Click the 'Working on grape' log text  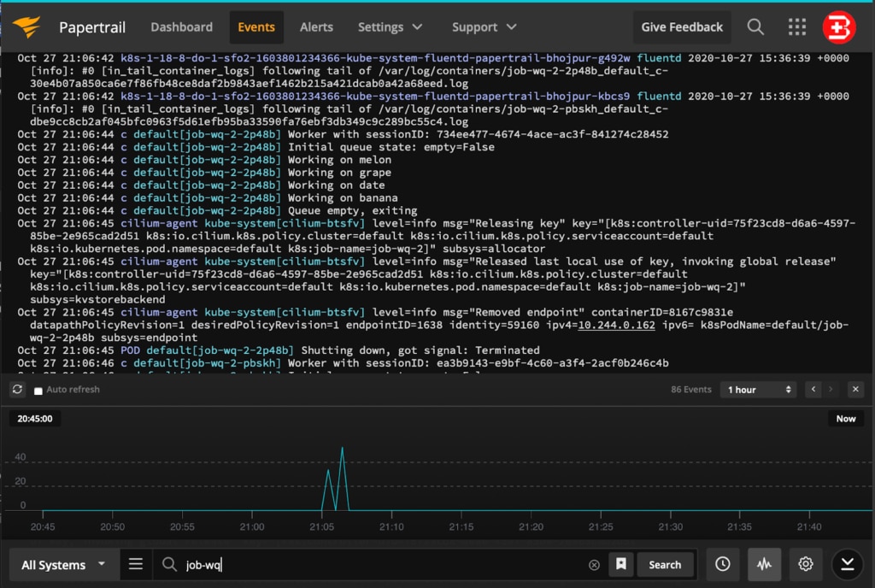[x=339, y=173]
